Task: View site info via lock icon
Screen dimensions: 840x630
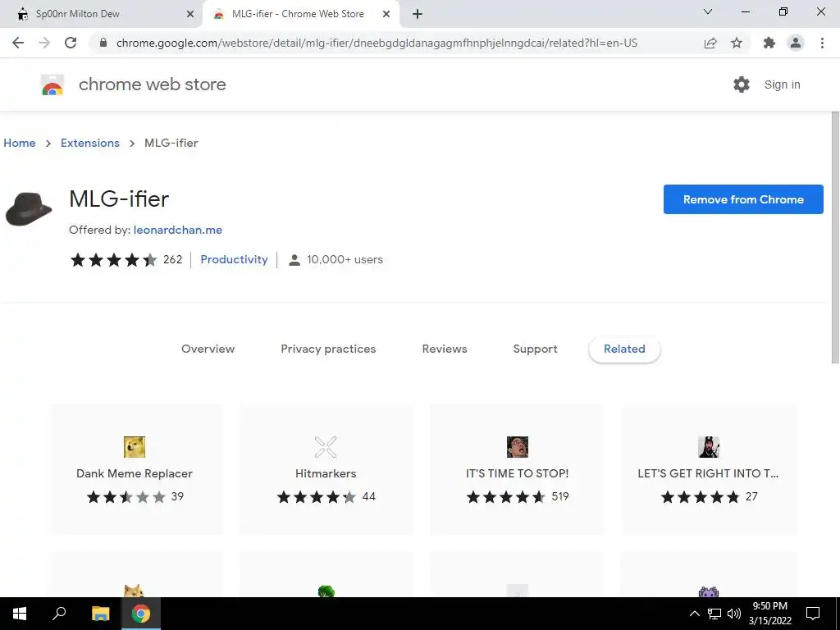Action: (x=103, y=43)
